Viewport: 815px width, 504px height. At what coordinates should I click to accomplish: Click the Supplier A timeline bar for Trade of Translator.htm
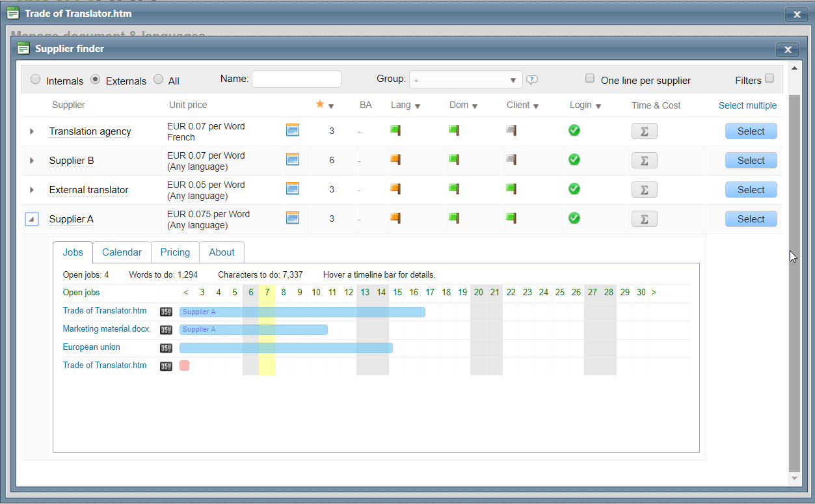(299, 312)
